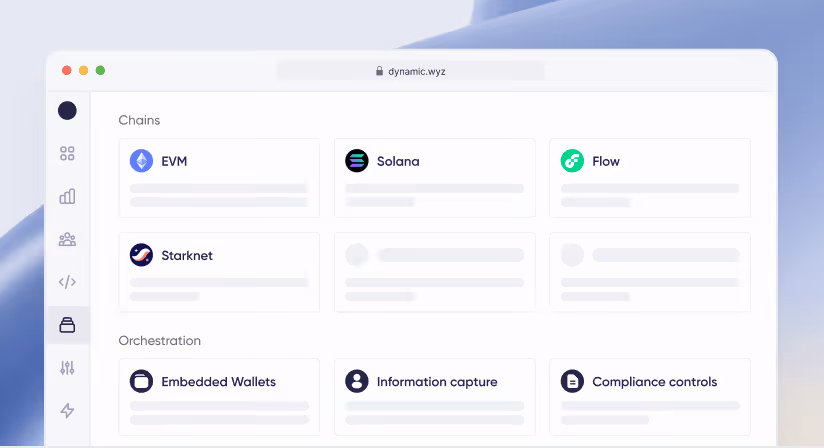The image size is (824, 448).
Task: Open the Starknet chain card
Action: point(219,272)
